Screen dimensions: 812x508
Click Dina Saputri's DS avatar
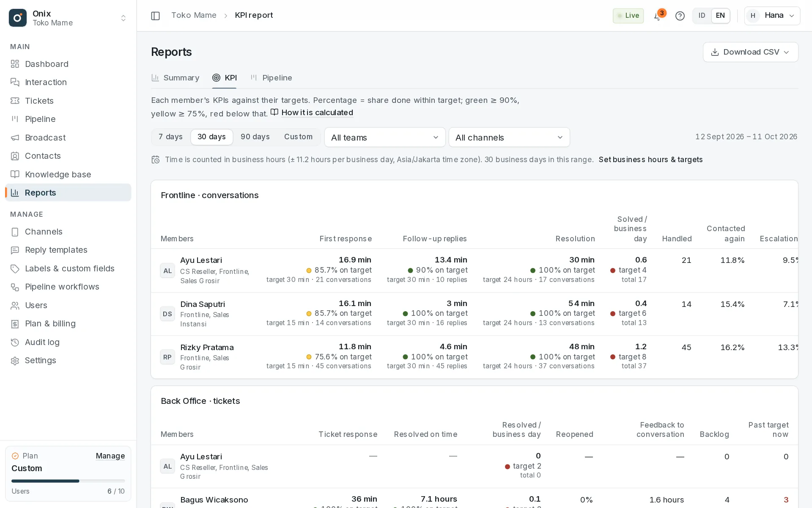click(x=167, y=314)
